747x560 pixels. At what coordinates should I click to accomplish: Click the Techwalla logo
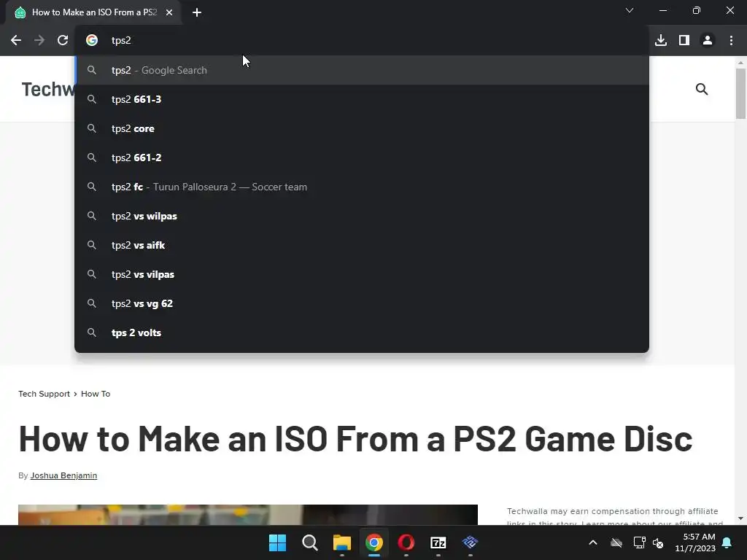point(47,90)
